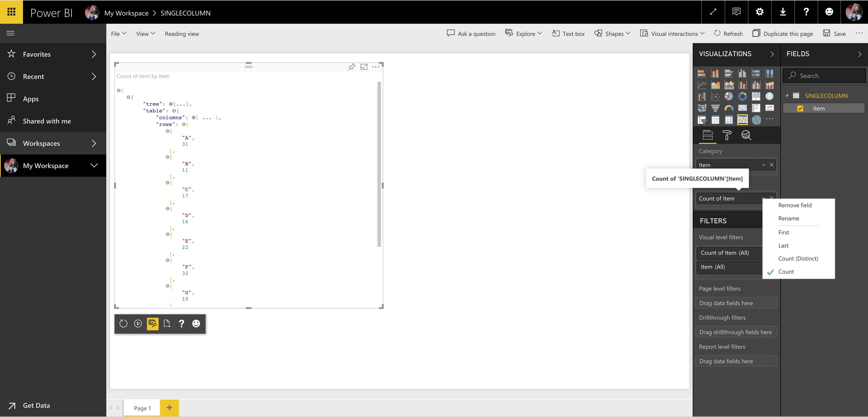
Task: Expand the Workspaces flyout
Action: (x=94, y=143)
